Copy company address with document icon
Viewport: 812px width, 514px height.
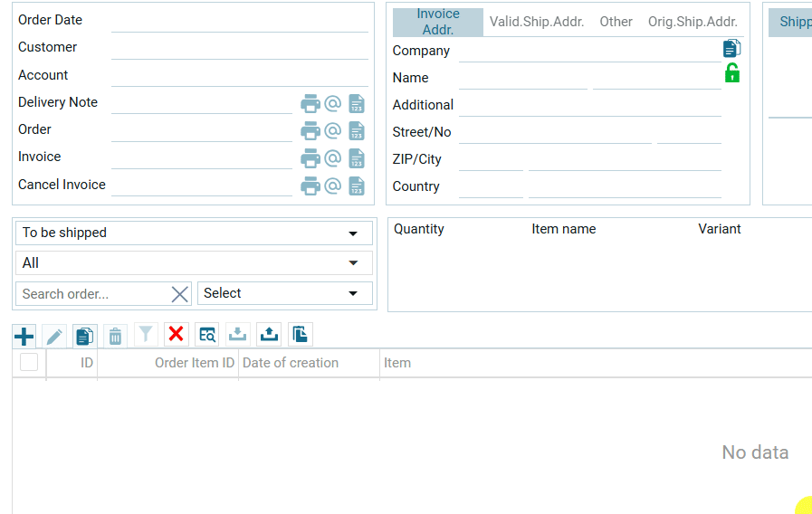(731, 49)
